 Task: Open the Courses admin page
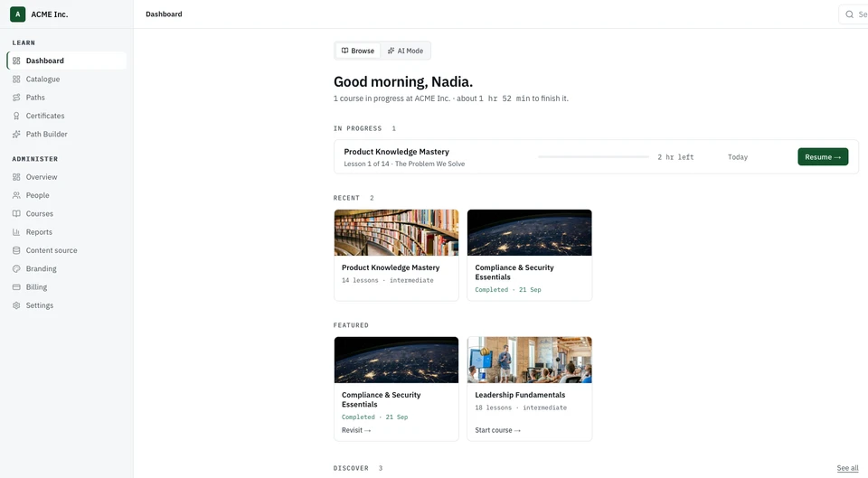(x=66, y=213)
